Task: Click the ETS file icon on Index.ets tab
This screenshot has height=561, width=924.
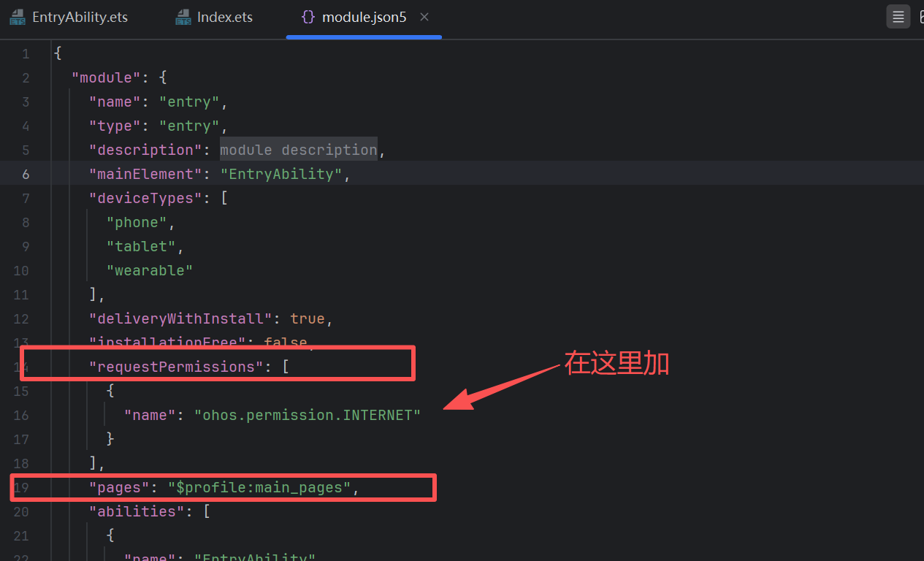Action: [x=183, y=18]
